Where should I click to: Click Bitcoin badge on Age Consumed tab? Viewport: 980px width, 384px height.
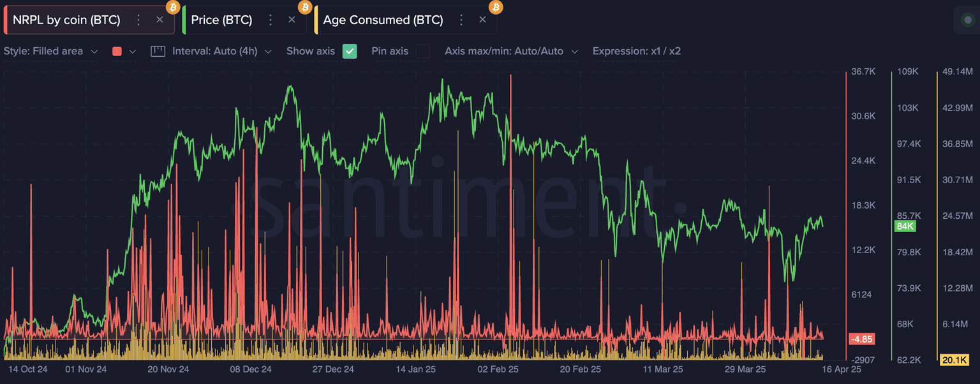496,7
